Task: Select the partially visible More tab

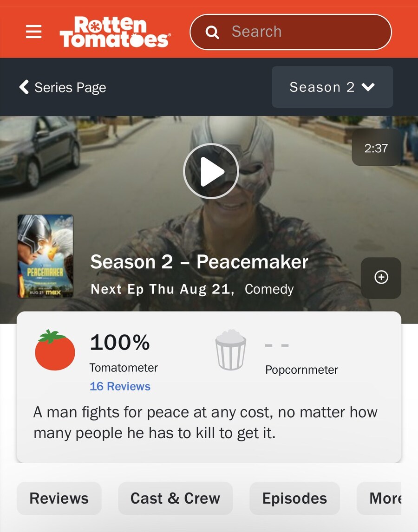Action: [x=379, y=498]
